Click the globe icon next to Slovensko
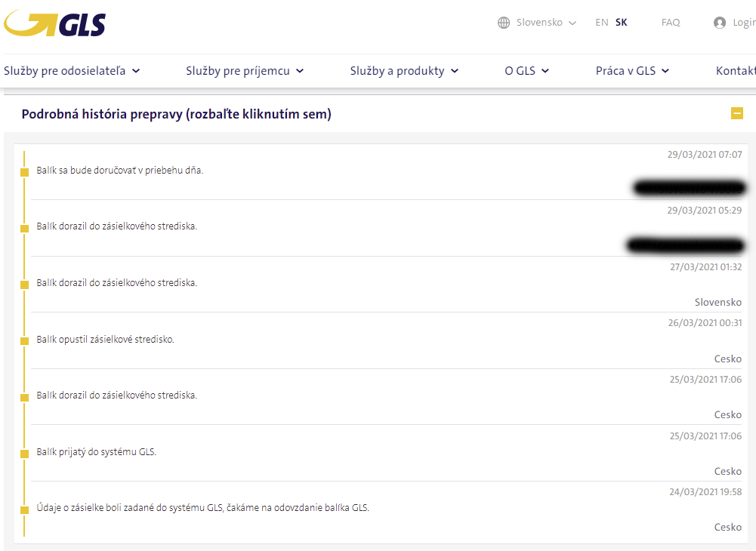The image size is (756, 551). [504, 23]
